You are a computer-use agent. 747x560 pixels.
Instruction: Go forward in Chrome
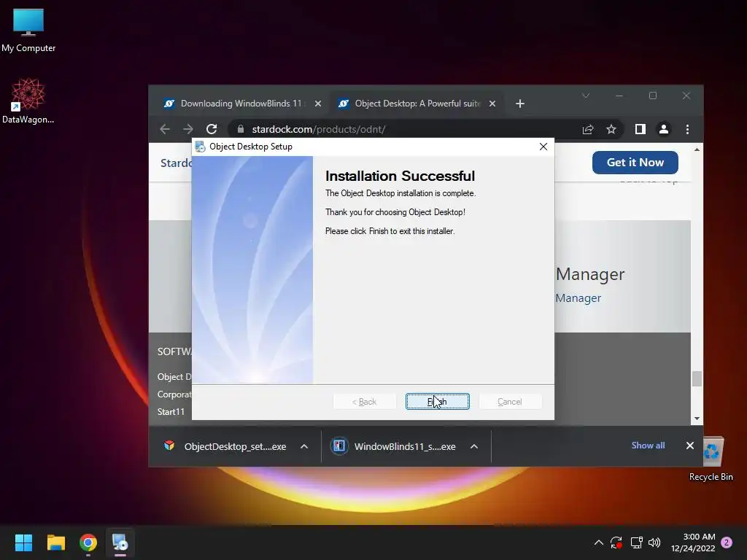click(188, 129)
